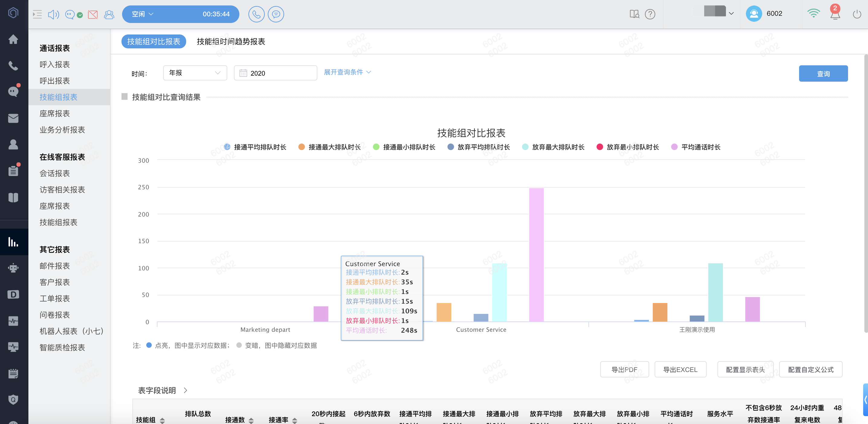Open 访客相关报表 in the side menu

coord(62,190)
